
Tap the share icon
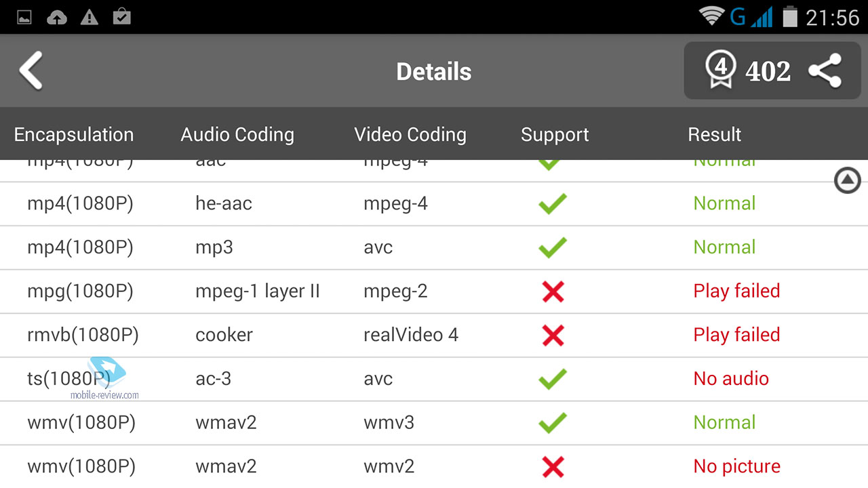pos(825,70)
